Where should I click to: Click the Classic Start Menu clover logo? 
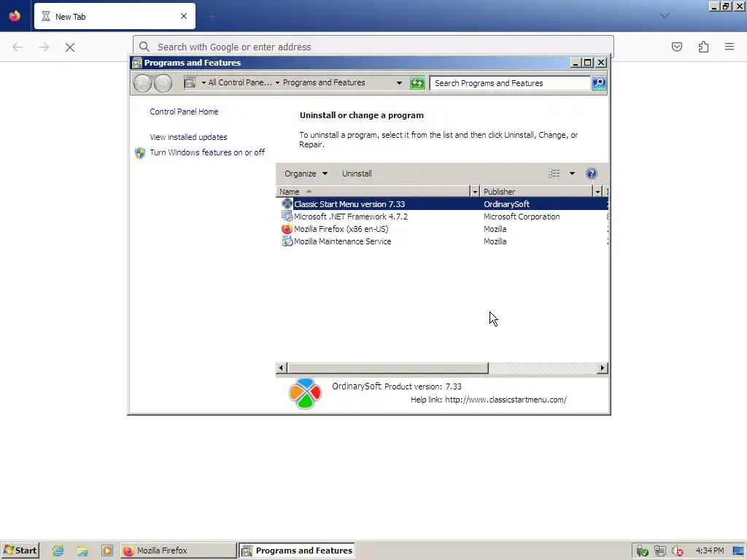(x=305, y=393)
